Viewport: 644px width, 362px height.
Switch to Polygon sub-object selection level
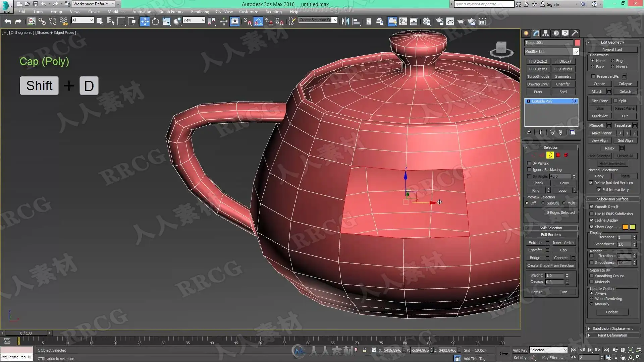tap(558, 155)
